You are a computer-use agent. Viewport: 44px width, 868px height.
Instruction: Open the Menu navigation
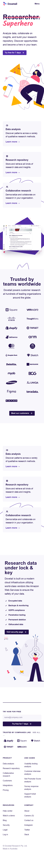point(37,4)
